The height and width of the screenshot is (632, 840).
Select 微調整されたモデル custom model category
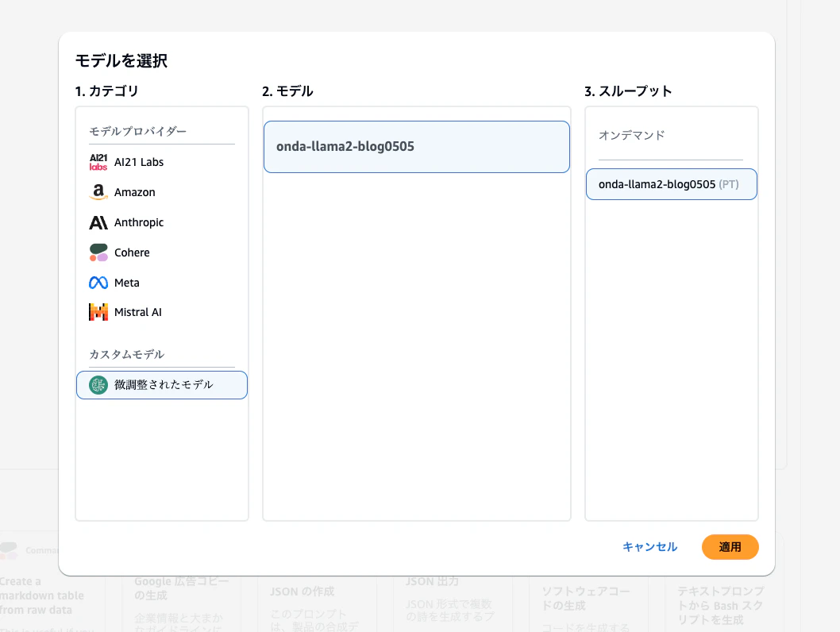(x=162, y=385)
